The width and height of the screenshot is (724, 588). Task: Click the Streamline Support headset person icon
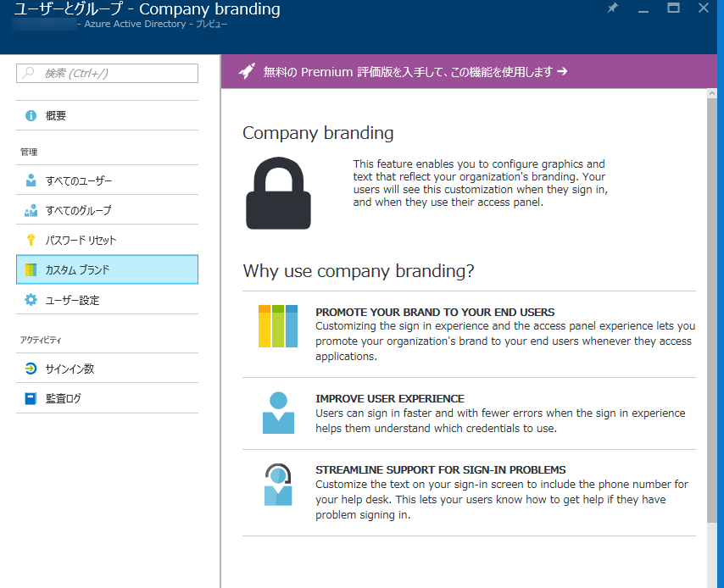(278, 485)
